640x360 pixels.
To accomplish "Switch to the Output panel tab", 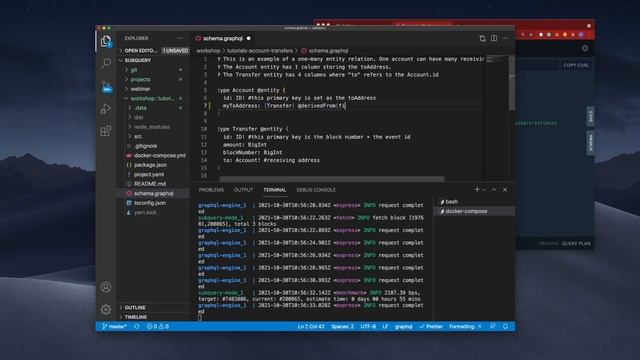I will 243,190.
